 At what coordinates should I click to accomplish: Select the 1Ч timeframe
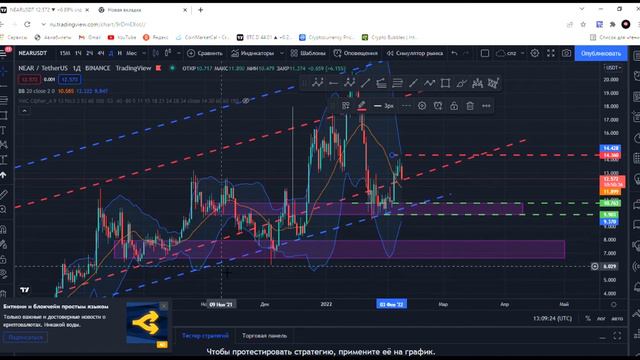coord(78,53)
